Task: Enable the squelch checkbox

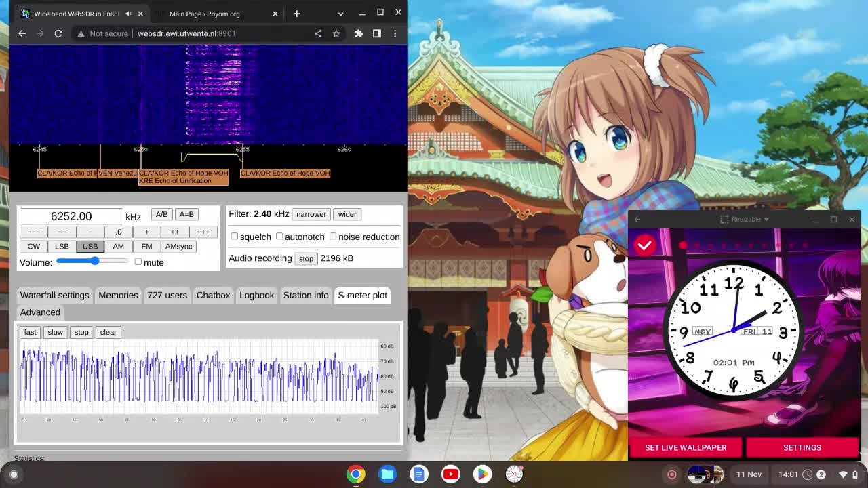Action: click(x=234, y=236)
